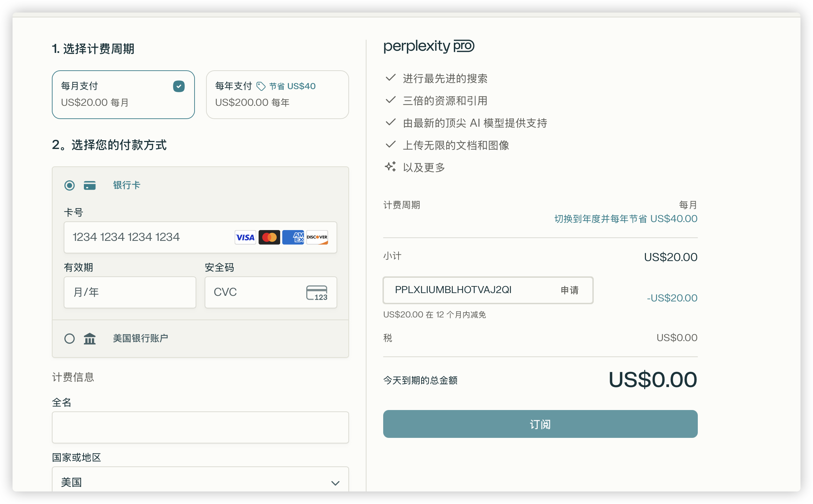The height and width of the screenshot is (504, 813).
Task: Click 切换到年度并每年节省 US$40.00 link
Action: (626, 219)
